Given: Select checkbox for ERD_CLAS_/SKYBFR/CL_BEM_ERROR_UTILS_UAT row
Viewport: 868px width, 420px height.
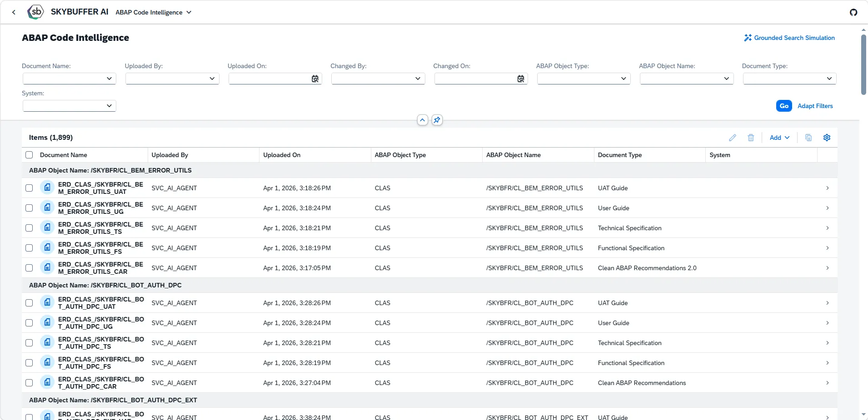Looking at the screenshot, I should 29,188.
